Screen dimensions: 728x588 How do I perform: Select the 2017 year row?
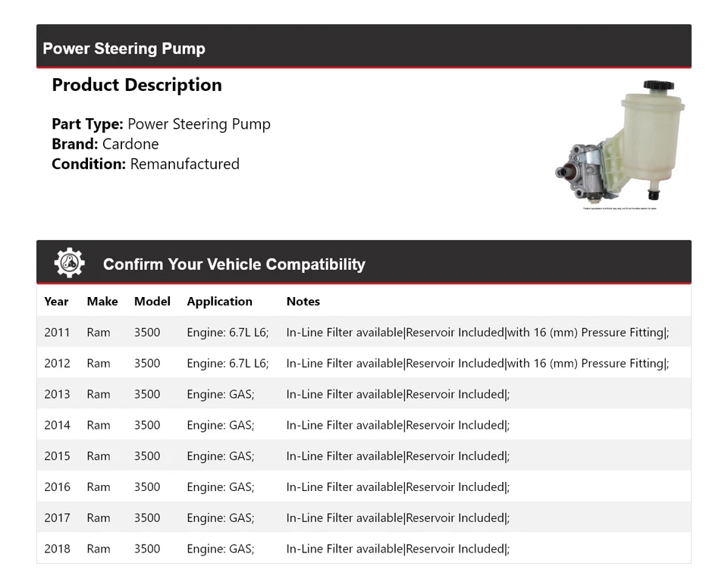pyautogui.click(x=57, y=518)
